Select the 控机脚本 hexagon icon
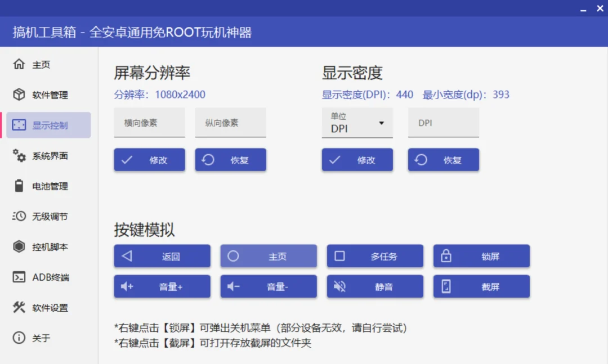The height and width of the screenshot is (364, 608). click(x=17, y=246)
